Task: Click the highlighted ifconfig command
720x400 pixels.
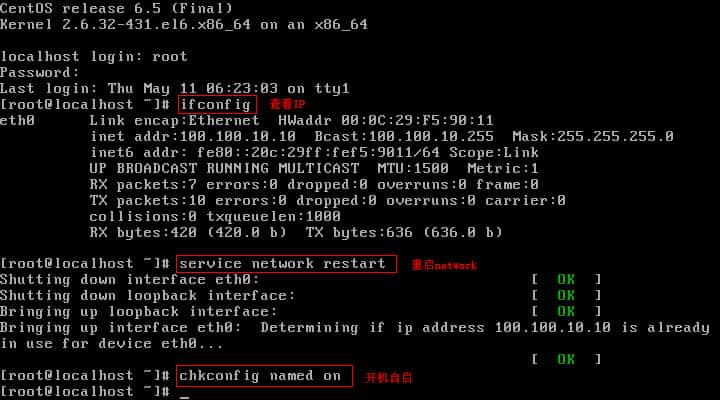Action: tap(217, 104)
